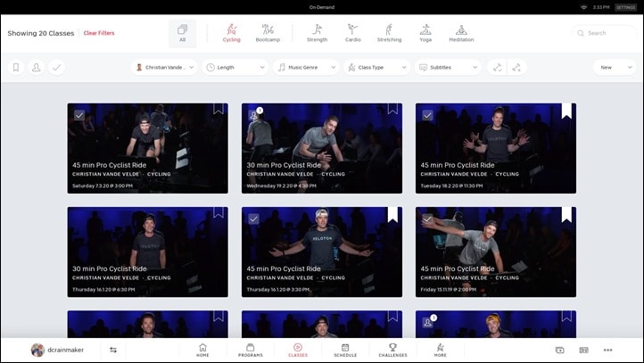Select the Stretching category icon

click(x=389, y=33)
